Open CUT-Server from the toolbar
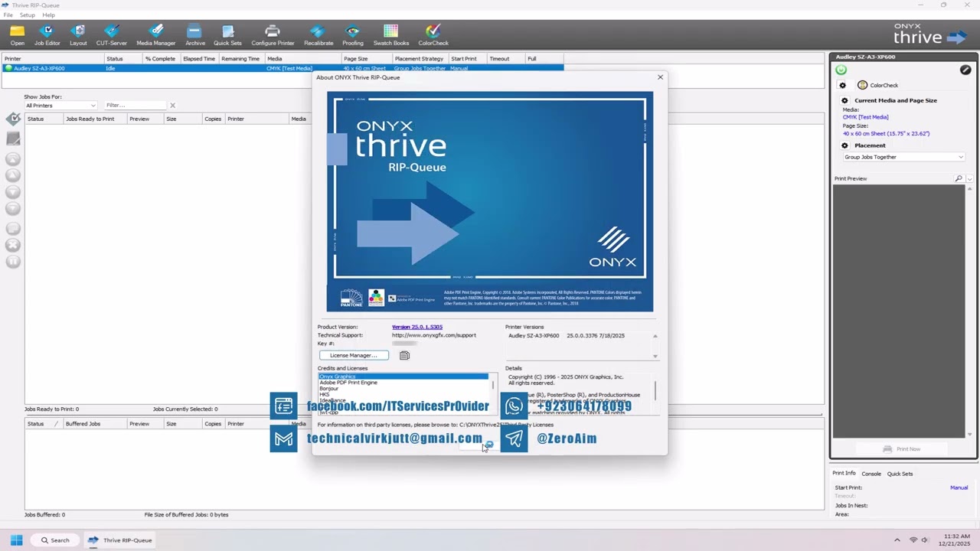This screenshot has width=980, height=551. [x=112, y=35]
